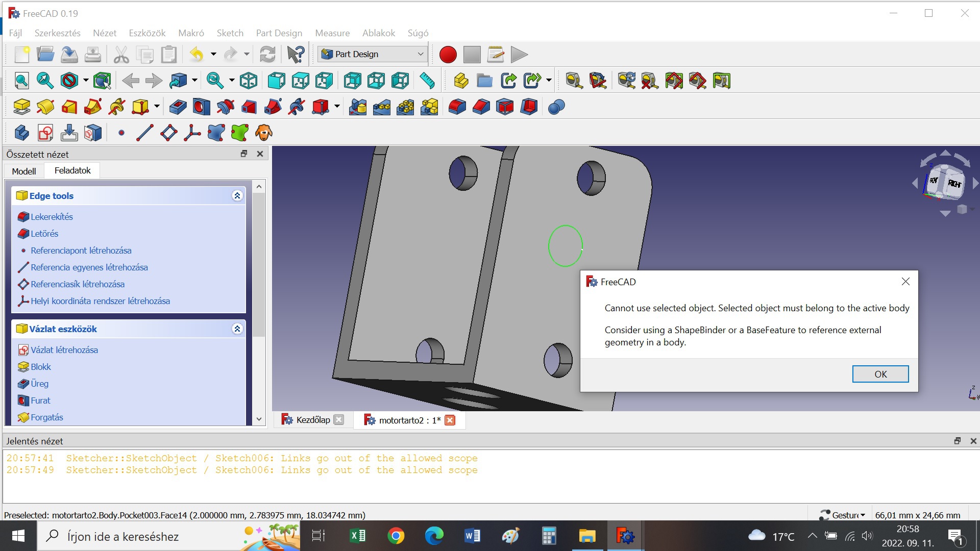
Task: Open the Sketch menu
Action: [230, 33]
